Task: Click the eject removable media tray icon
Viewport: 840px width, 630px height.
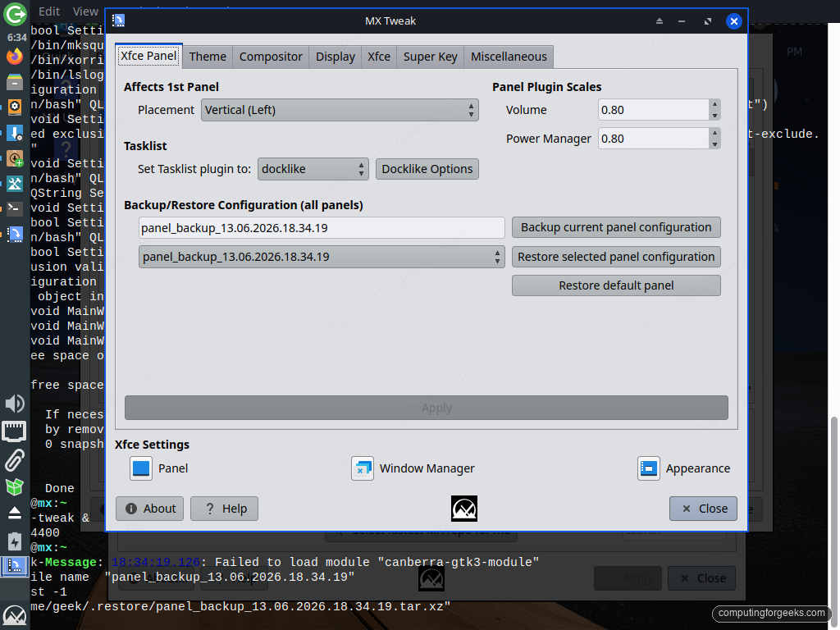Action: (15, 514)
